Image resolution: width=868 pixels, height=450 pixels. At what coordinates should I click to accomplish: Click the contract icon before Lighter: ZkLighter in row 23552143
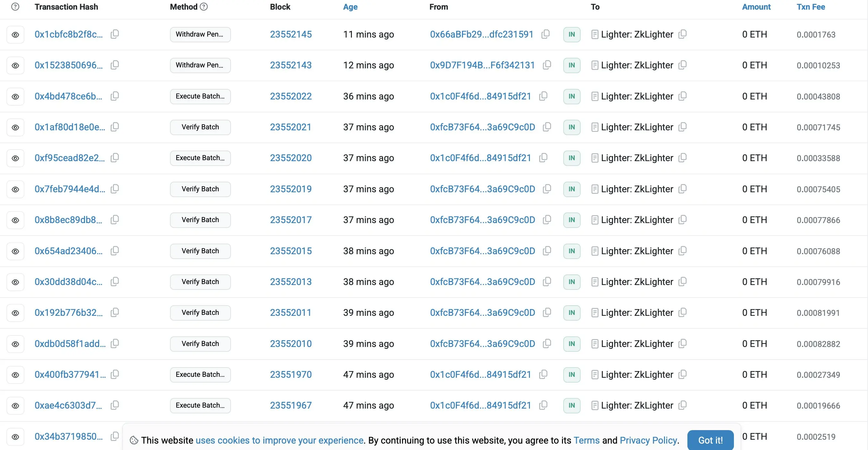(595, 65)
